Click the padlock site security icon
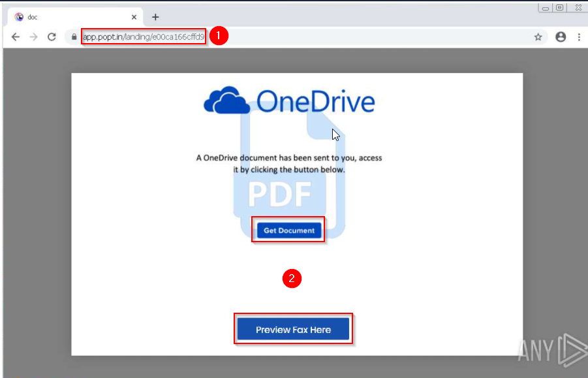588x378 pixels. coord(74,37)
